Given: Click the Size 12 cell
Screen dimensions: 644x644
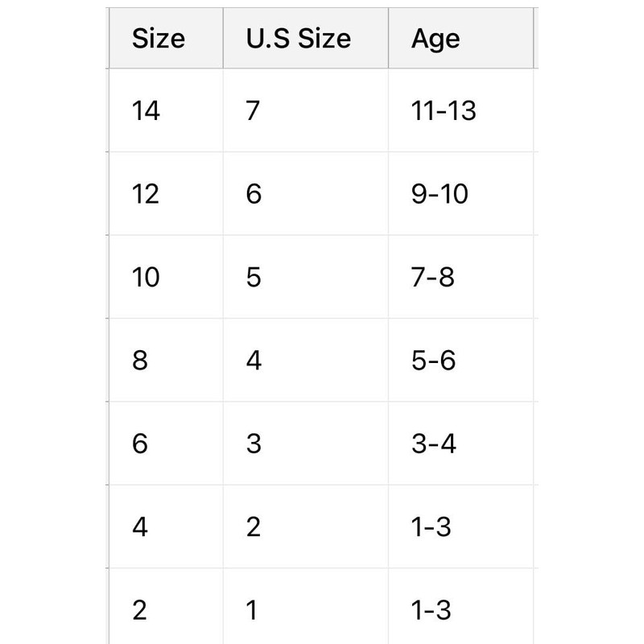Looking at the screenshot, I should point(146,194).
